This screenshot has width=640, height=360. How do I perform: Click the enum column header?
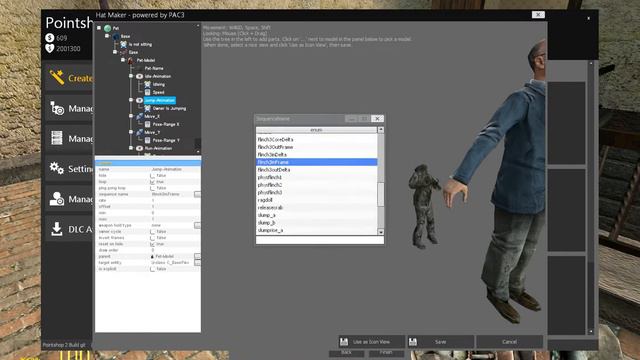pos(316,130)
